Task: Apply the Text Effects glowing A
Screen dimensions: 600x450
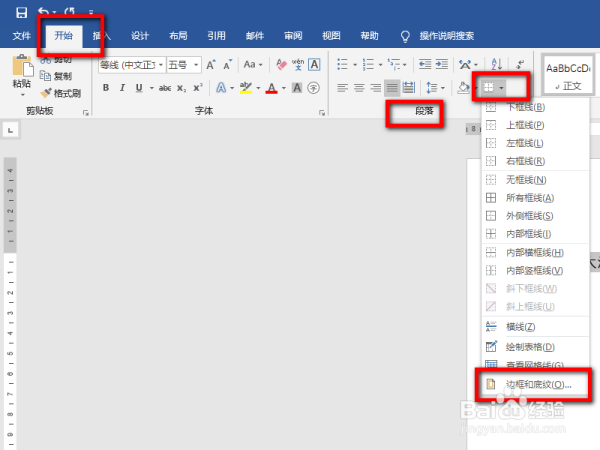Action: 221,88
